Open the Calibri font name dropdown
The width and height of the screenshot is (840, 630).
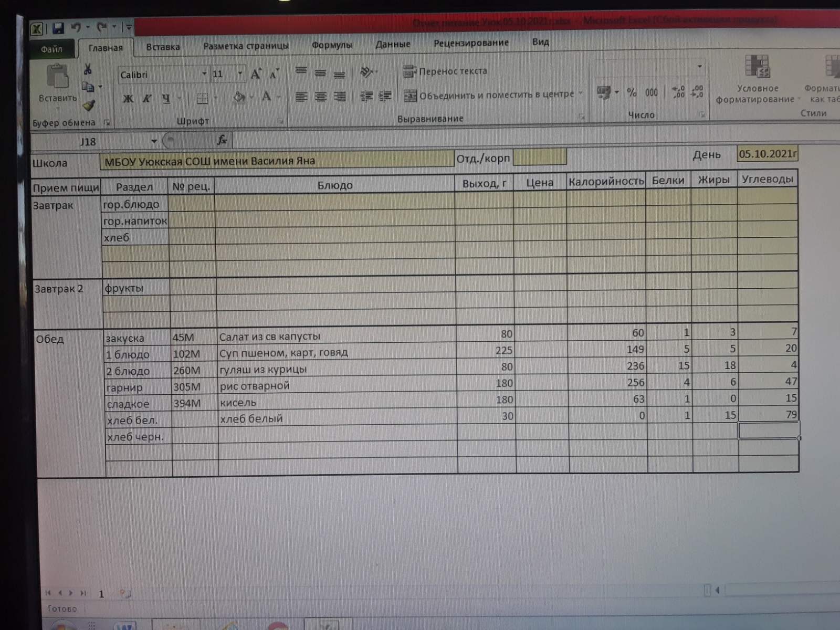coord(204,74)
